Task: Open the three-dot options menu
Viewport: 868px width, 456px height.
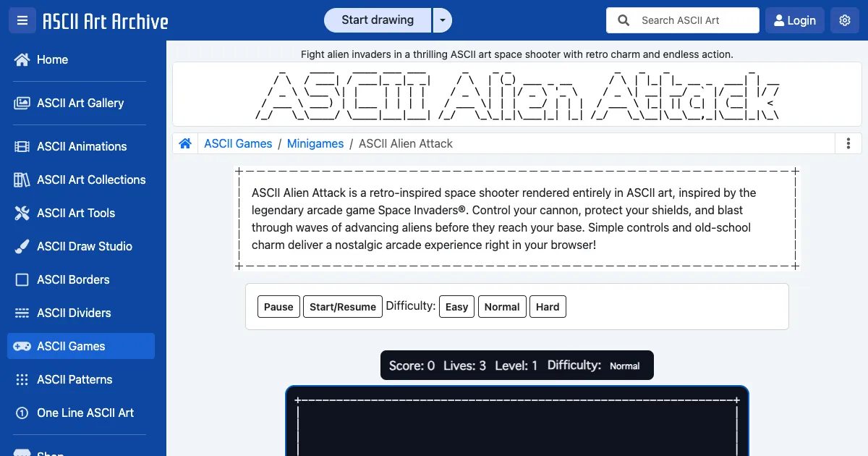Action: [848, 143]
